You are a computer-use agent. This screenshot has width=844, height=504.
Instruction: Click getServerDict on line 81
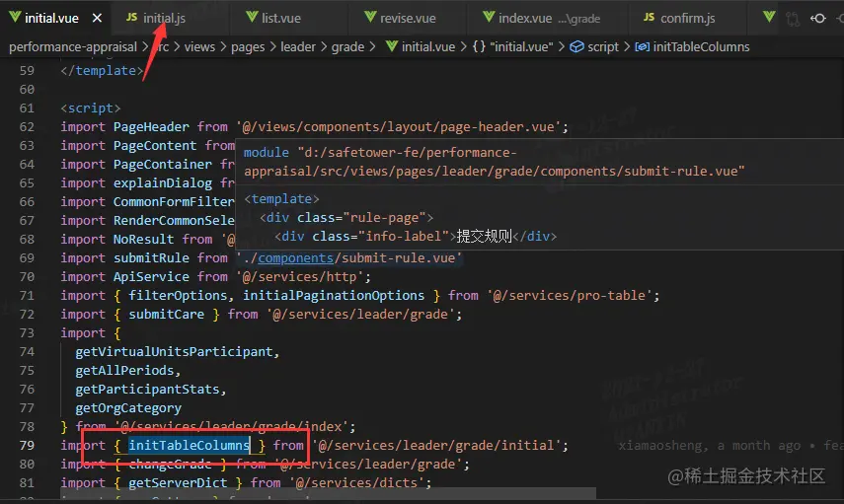178,483
